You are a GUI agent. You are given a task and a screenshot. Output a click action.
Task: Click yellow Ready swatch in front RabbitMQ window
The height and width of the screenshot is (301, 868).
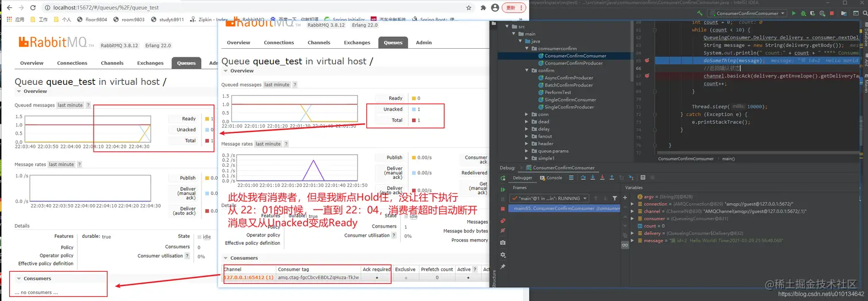(x=414, y=99)
